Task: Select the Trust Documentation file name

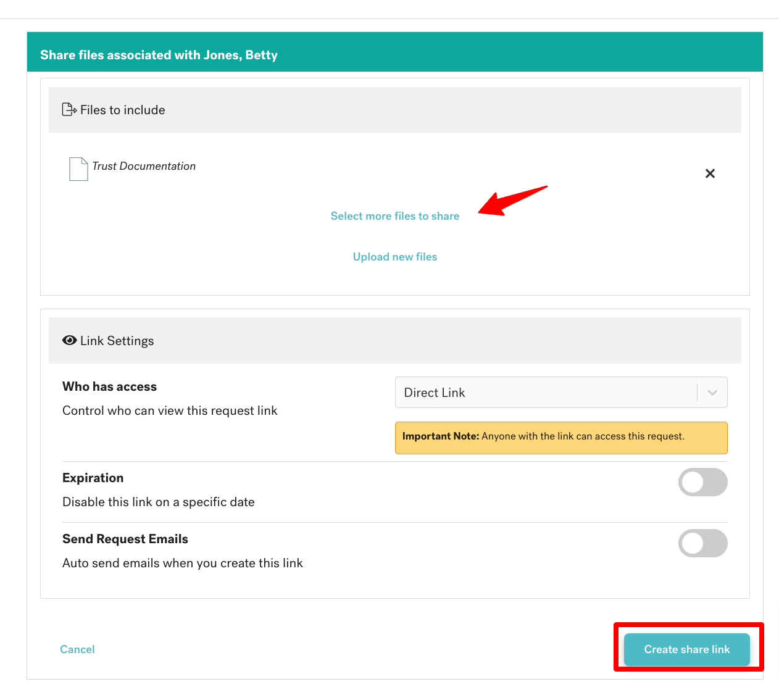Action: click(144, 166)
